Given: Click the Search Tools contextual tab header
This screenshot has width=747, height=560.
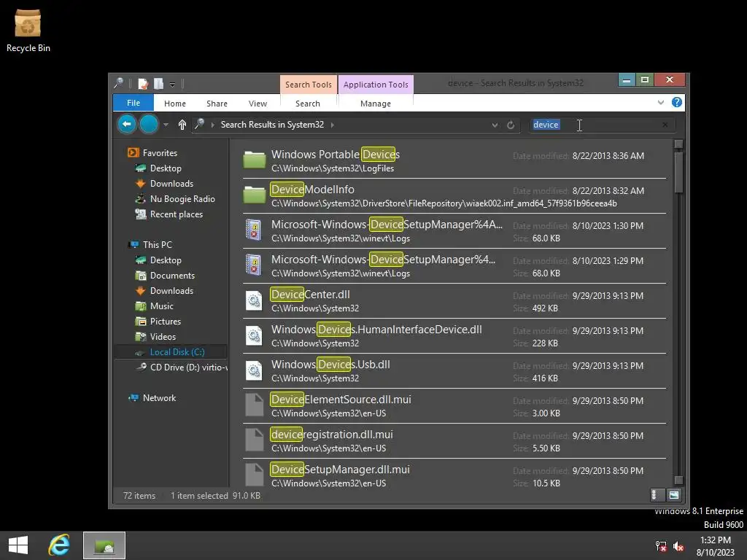Looking at the screenshot, I should (309, 85).
